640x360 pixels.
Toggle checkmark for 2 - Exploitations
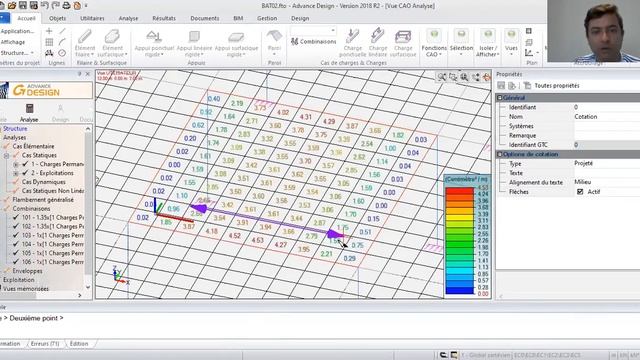[x=25, y=173]
